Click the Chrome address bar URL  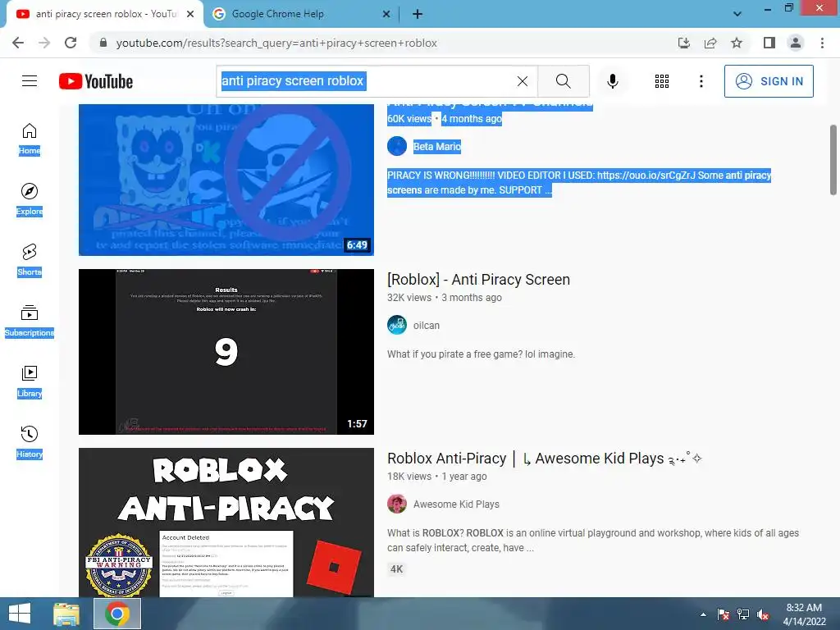276,43
